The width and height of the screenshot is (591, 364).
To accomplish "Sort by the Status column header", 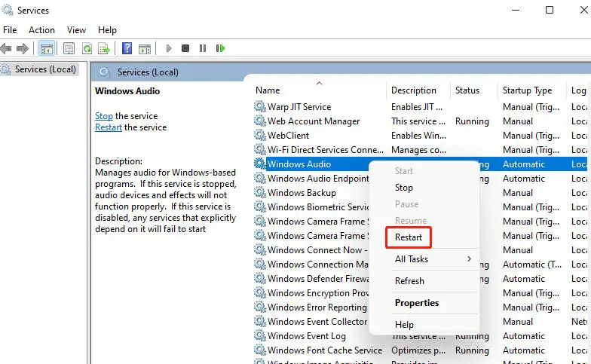I will click(x=467, y=90).
